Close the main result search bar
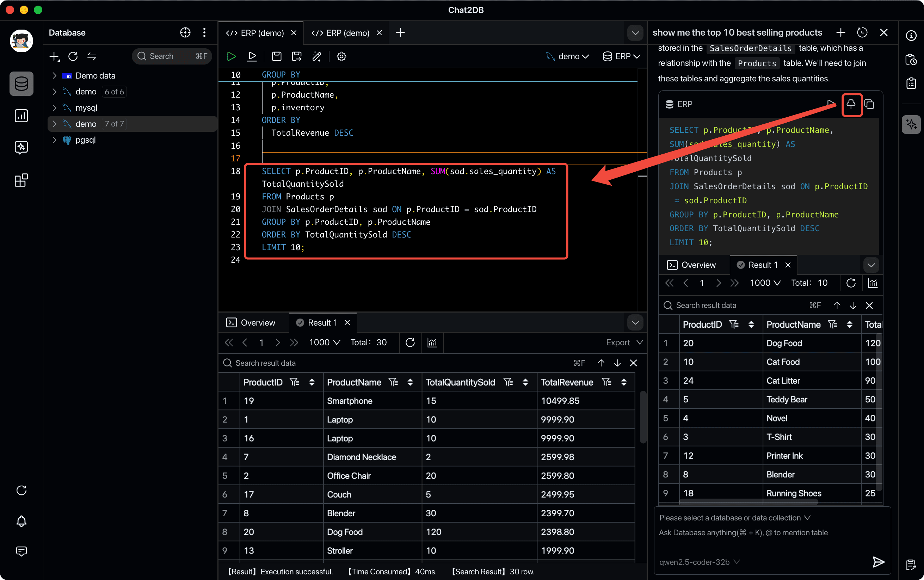This screenshot has width=924, height=580. (x=633, y=363)
